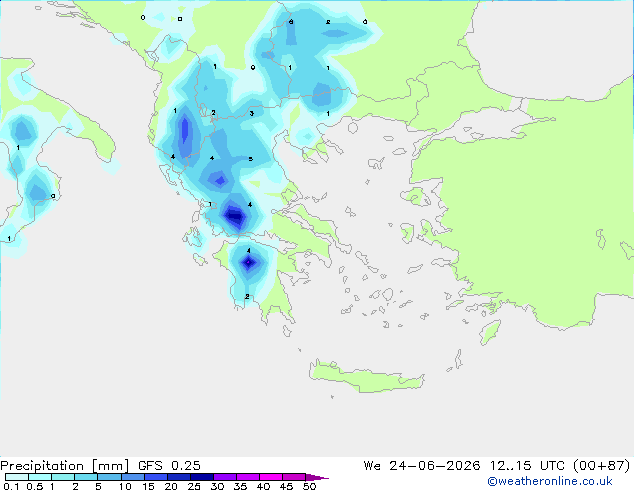This screenshot has width=634, height=490.
Task: Pick the 10–15 mm blue legend swatch
Action: tap(133, 477)
